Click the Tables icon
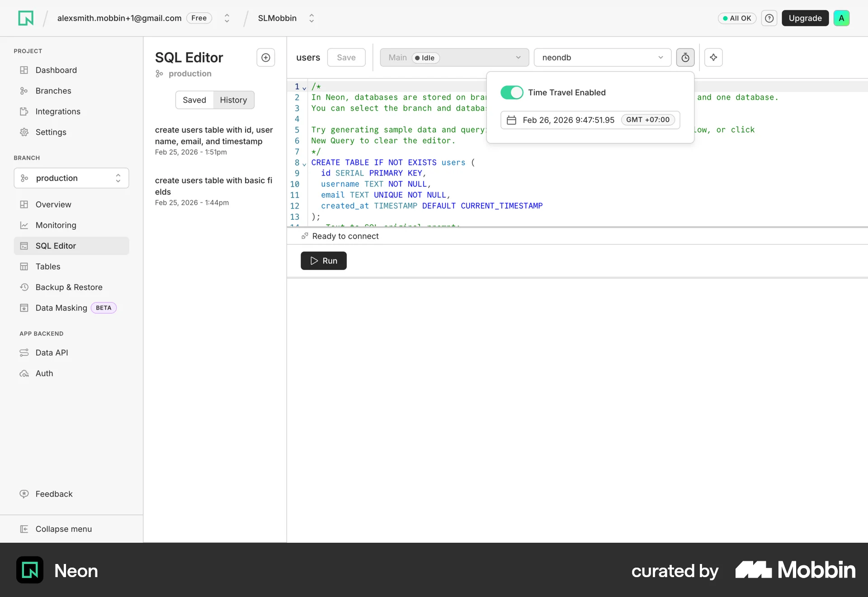 tap(24, 266)
